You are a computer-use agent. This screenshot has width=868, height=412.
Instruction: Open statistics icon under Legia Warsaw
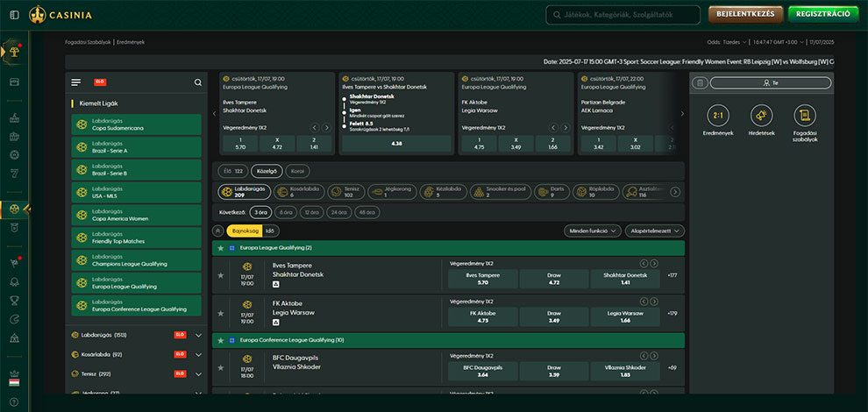pos(276,323)
